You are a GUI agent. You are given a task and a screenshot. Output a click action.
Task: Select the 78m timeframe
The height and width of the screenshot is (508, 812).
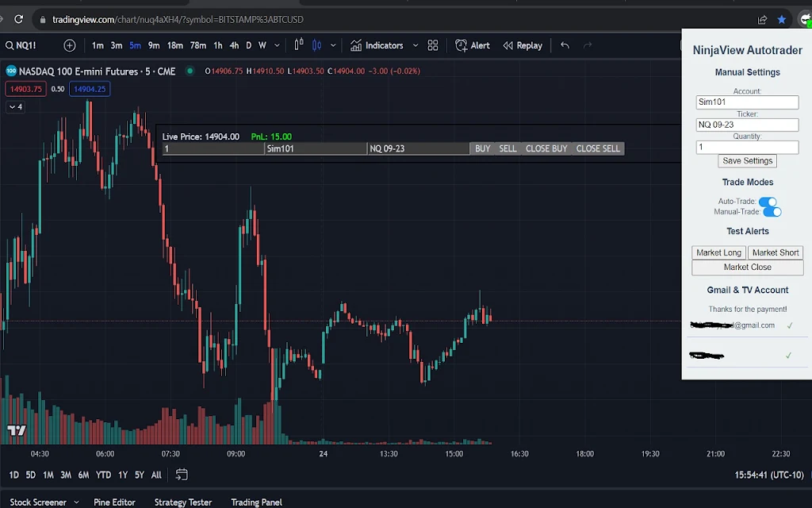tap(197, 45)
